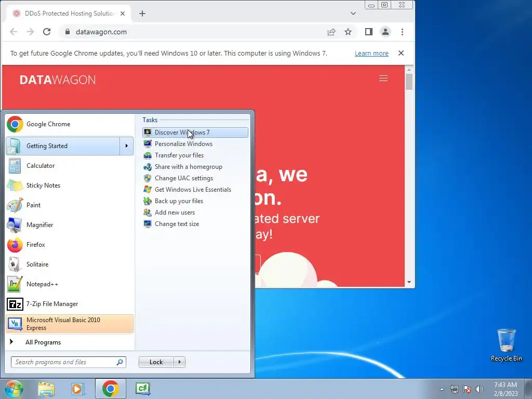The height and width of the screenshot is (399, 532).
Task: Choose Transfer your files task
Action: tap(195, 155)
